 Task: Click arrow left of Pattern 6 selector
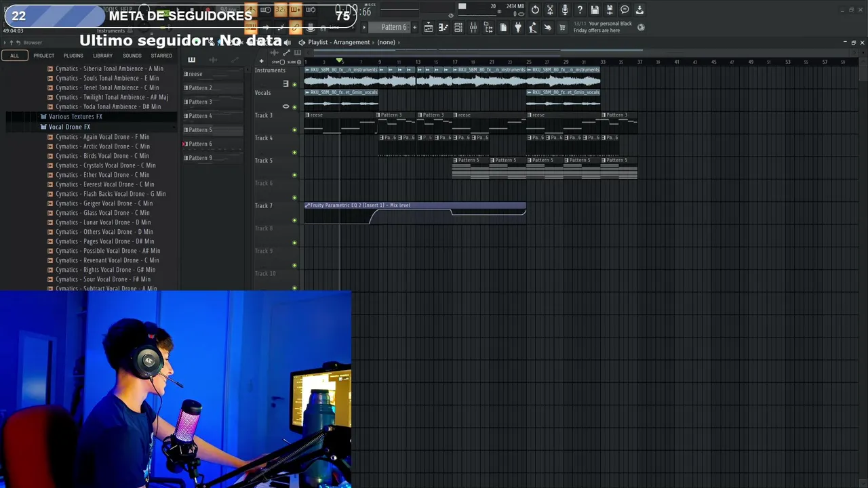click(364, 27)
